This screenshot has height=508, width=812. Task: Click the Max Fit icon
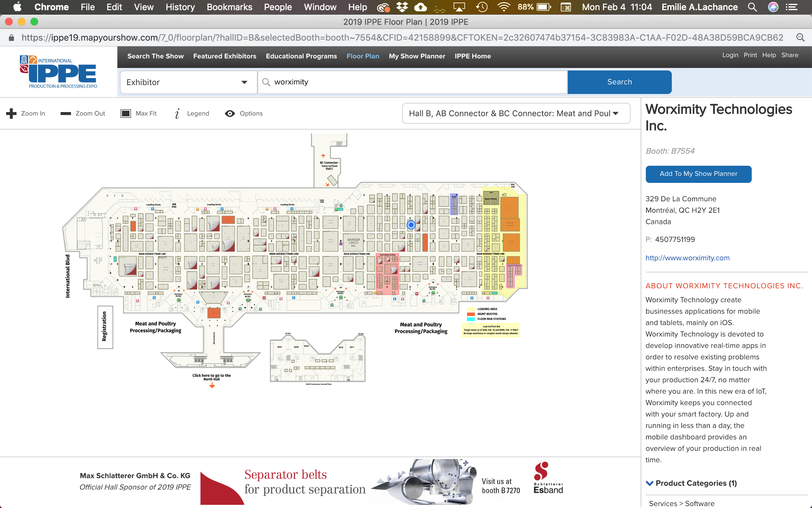click(x=126, y=114)
